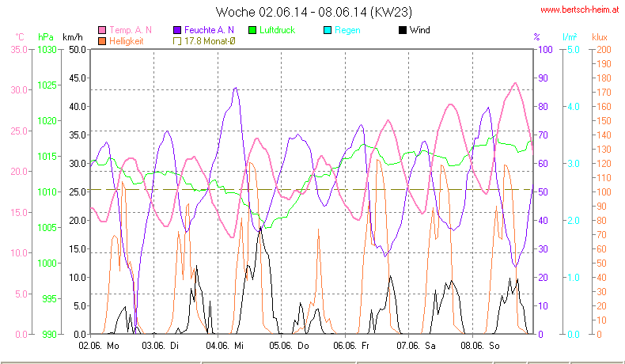Click the 20.0 temperature axis value
Screen dimensions: 625x364
19,172
